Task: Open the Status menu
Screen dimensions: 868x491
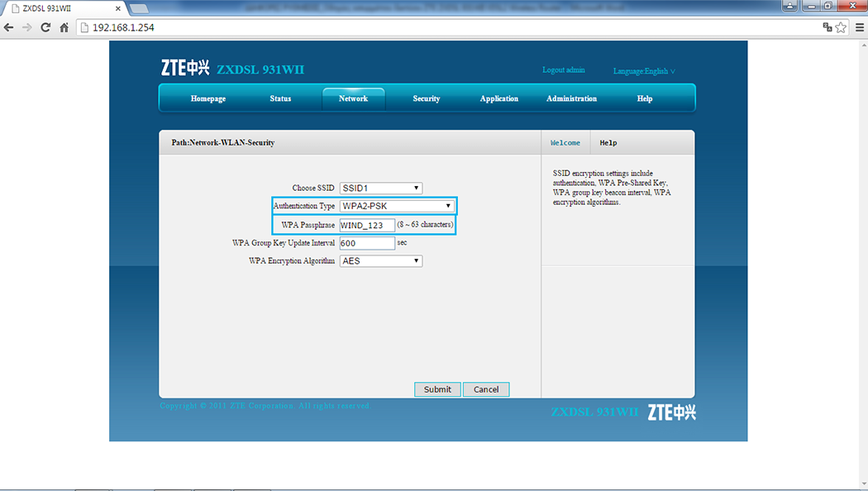Action: click(x=280, y=98)
